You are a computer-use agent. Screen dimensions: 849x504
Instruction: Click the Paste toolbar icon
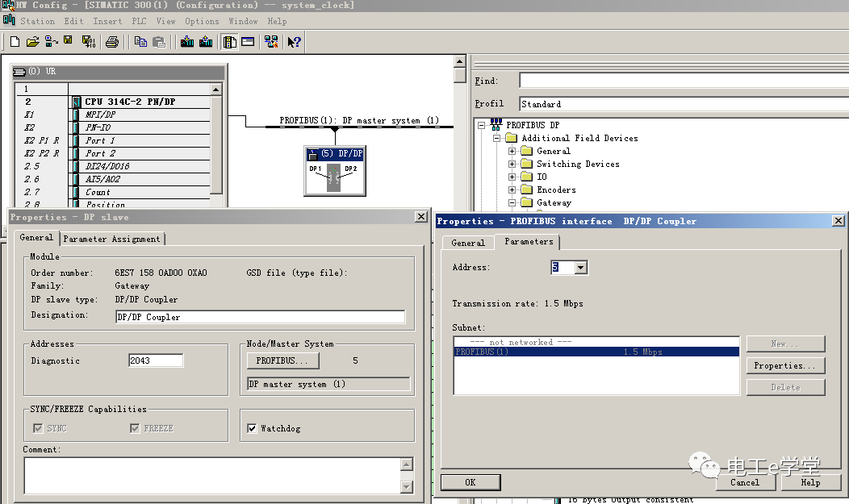click(x=159, y=42)
